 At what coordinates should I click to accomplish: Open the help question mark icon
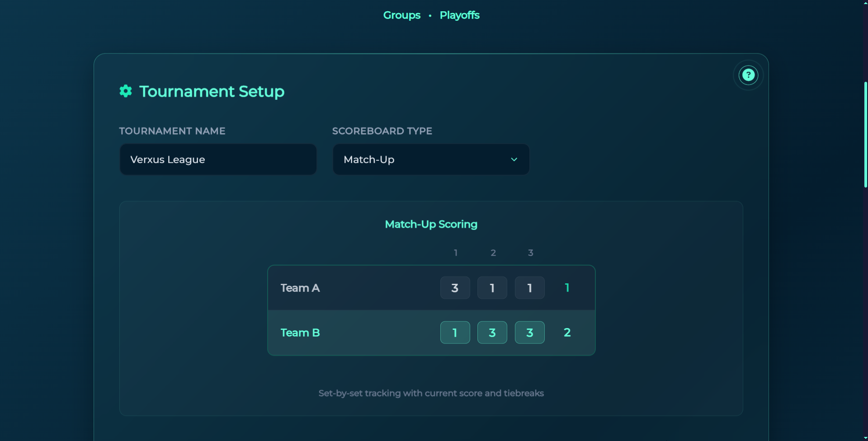[x=748, y=75]
